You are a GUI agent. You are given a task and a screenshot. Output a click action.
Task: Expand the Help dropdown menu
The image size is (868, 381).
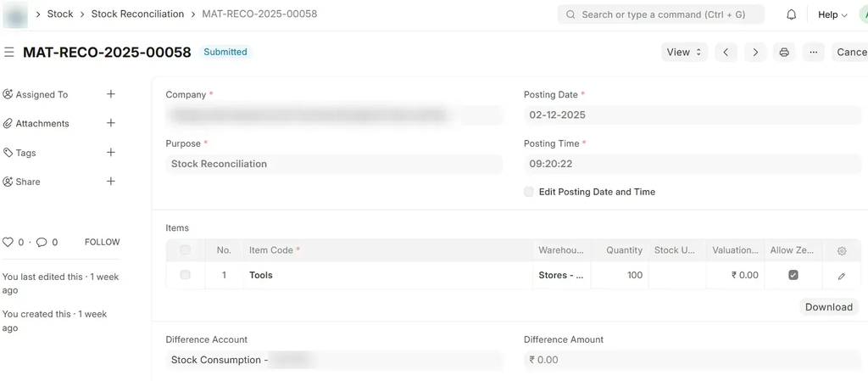click(x=832, y=14)
